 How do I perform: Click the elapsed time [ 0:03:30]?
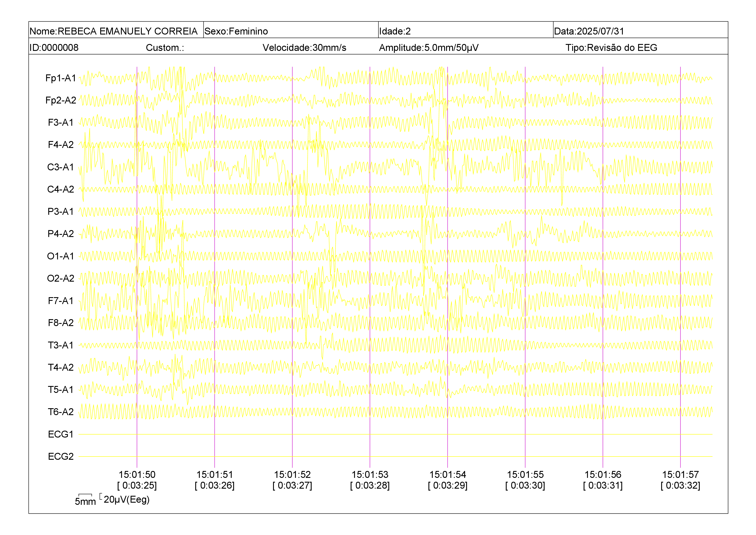point(525,486)
